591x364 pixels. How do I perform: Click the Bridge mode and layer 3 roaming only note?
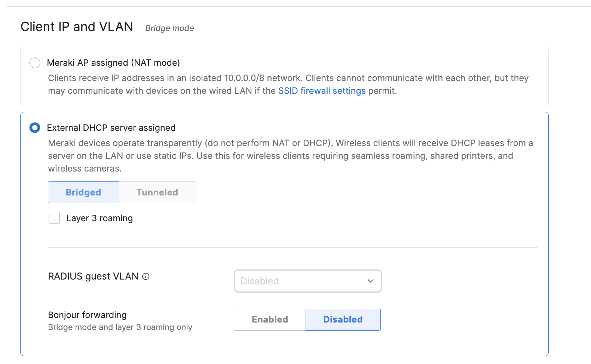click(120, 327)
